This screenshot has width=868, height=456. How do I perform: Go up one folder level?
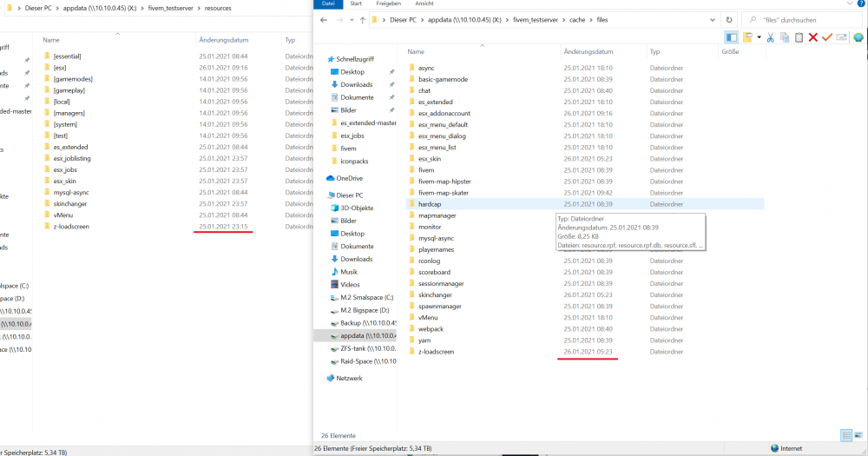[x=363, y=19]
